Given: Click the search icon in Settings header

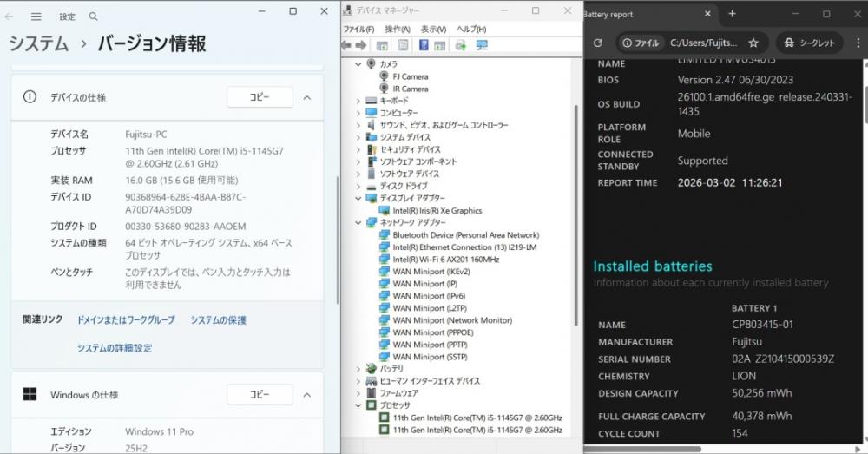Looking at the screenshot, I should coord(93,16).
